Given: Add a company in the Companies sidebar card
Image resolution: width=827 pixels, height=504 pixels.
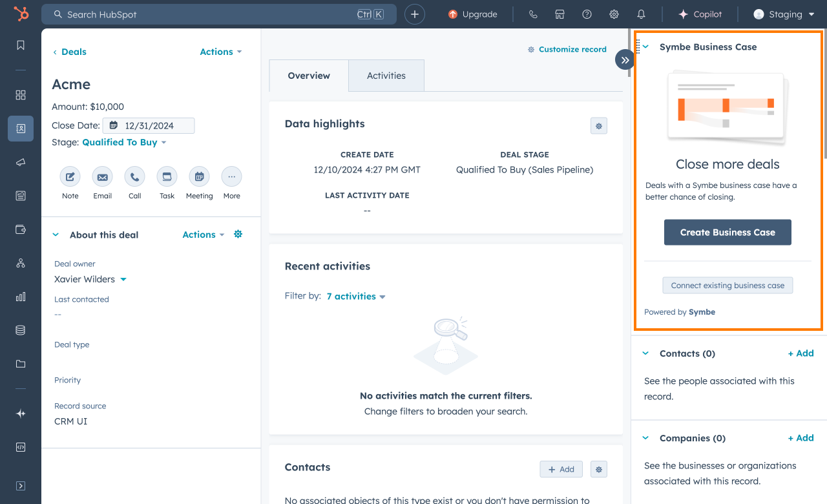Looking at the screenshot, I should coord(801,438).
